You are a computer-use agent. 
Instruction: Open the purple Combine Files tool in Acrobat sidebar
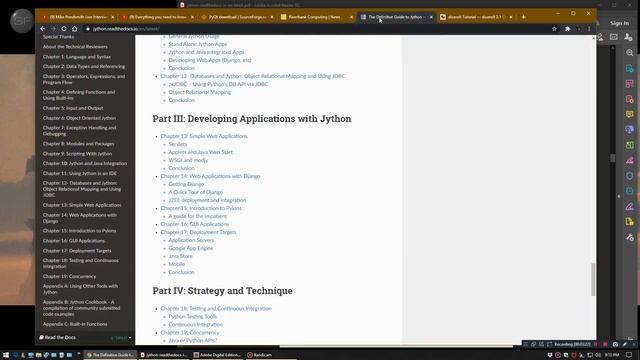629,129
